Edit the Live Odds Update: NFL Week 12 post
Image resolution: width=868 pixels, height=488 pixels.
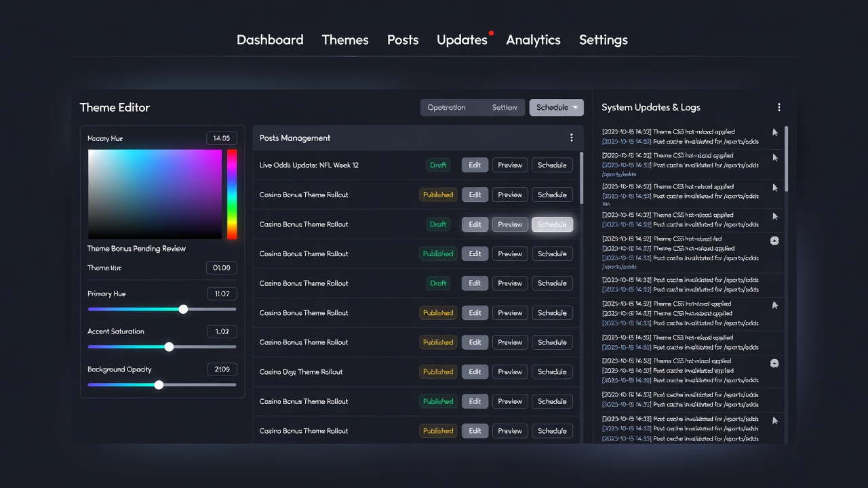click(x=475, y=165)
